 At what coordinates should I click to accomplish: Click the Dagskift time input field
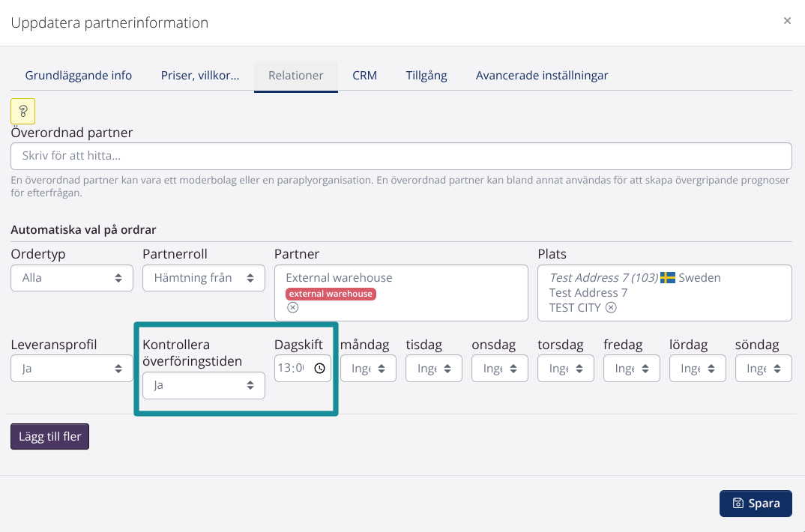click(302, 369)
